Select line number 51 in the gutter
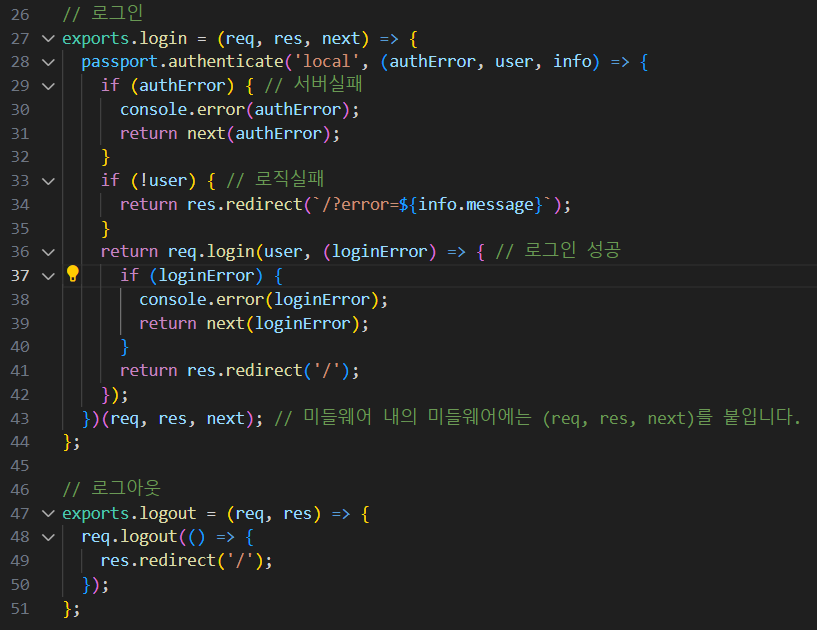 coord(20,609)
